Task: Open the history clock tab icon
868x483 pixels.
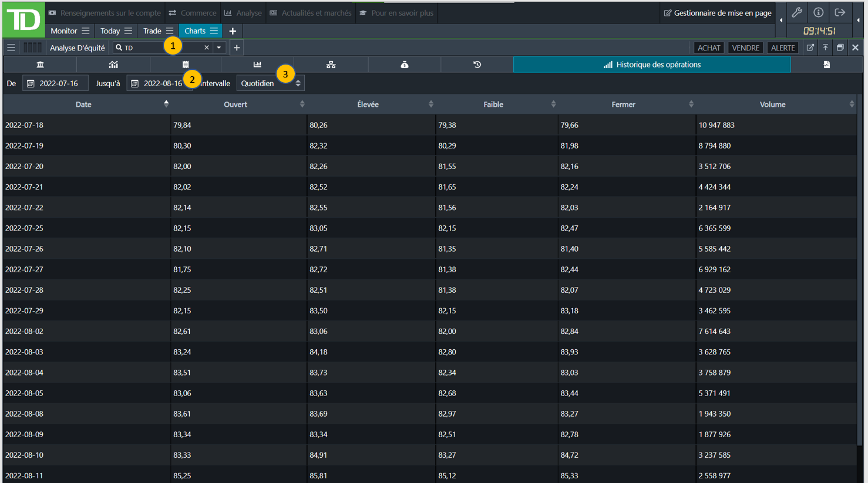Action: 477,65
